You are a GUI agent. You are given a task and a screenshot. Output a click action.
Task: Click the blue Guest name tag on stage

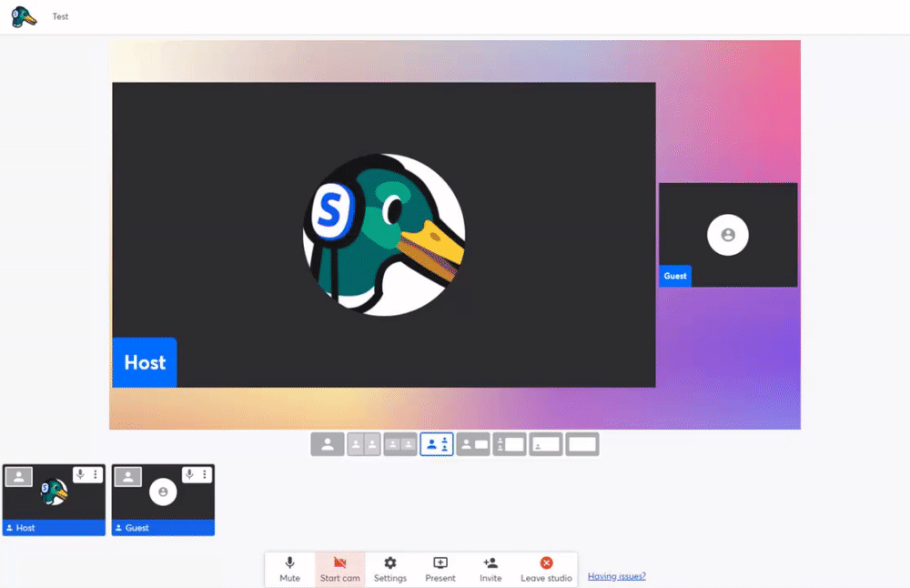click(675, 276)
